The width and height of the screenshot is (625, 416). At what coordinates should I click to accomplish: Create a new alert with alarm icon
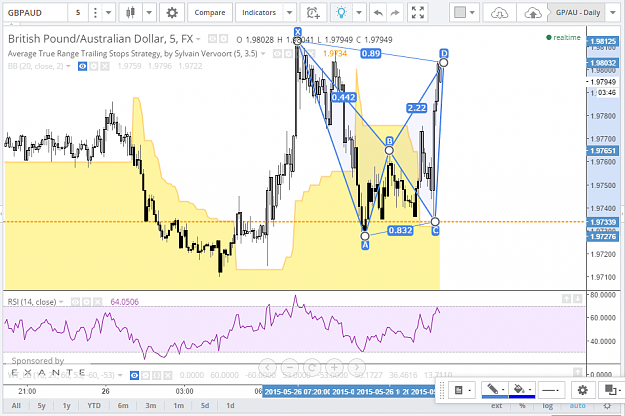(313, 13)
